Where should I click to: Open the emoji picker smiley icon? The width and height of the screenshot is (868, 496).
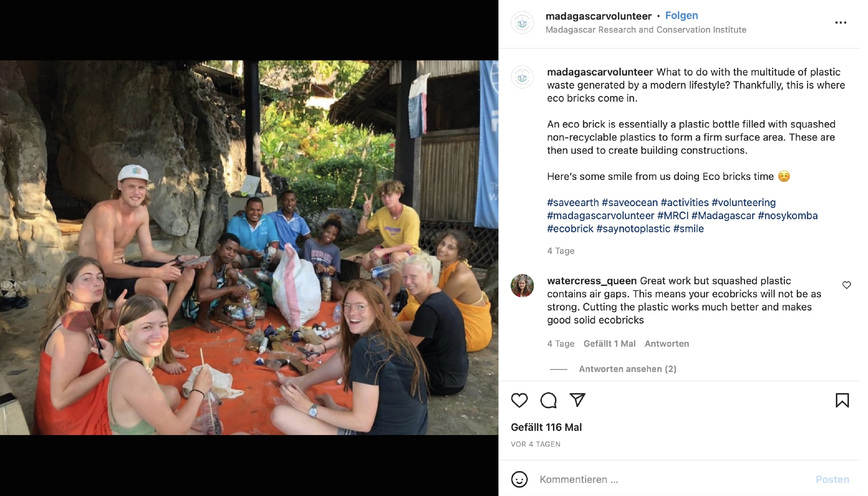(x=519, y=479)
